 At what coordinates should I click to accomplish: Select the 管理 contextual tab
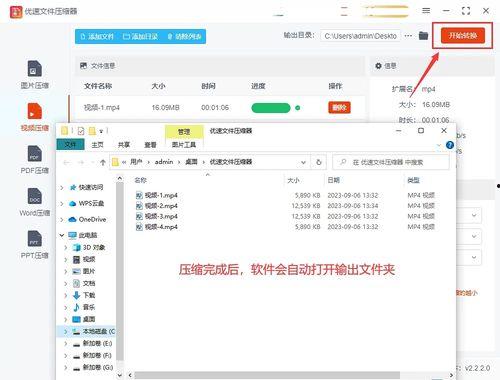[184, 132]
